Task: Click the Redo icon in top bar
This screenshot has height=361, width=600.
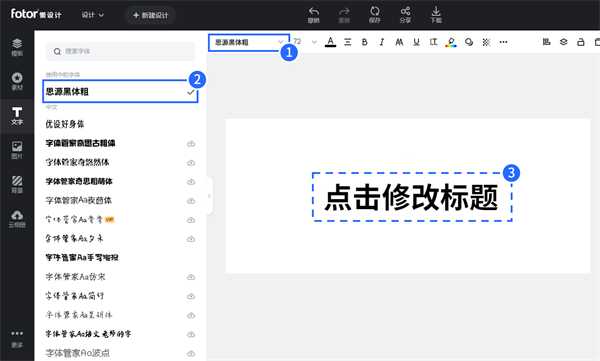Action: click(x=344, y=15)
